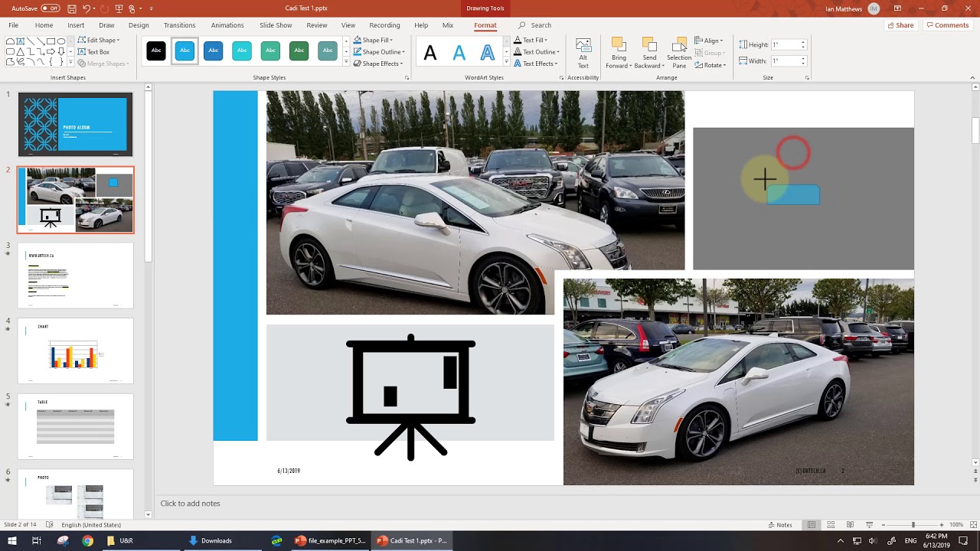Viewport: 980px width, 551px height.
Task: Switch to the Insert tab
Action: click(76, 25)
